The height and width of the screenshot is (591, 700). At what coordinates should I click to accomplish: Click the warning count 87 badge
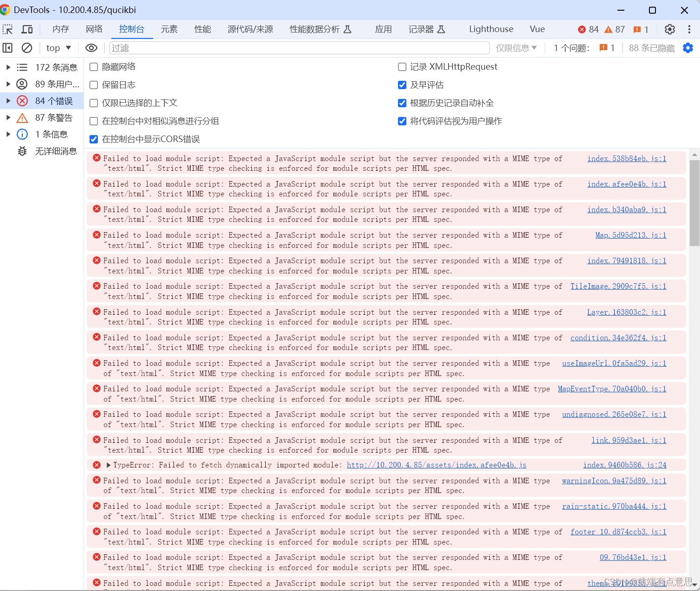(615, 29)
